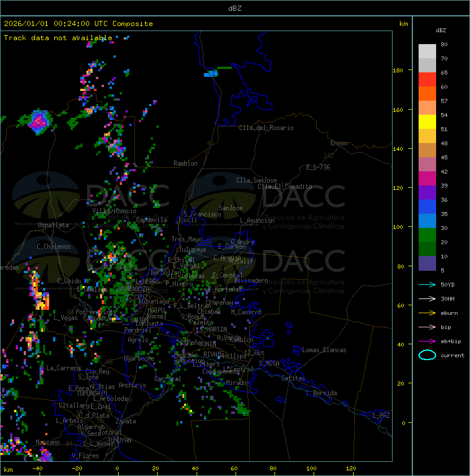
Task: Click the 'TUPUNGATO' map label
Action: click(x=92, y=393)
